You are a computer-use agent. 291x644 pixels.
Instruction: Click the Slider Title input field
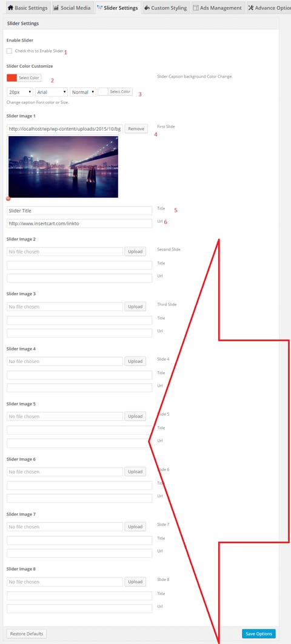click(x=79, y=210)
